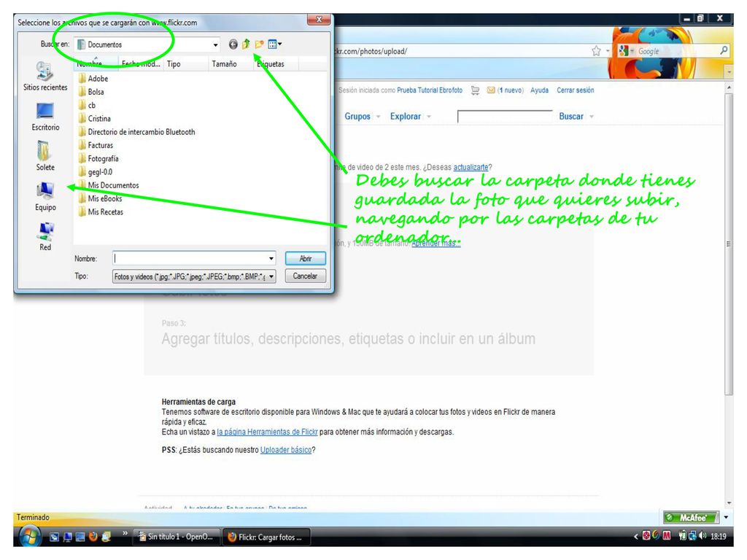This screenshot has width=747, height=560.
Task: Select the Mis eBooks folder
Action: click(x=100, y=198)
